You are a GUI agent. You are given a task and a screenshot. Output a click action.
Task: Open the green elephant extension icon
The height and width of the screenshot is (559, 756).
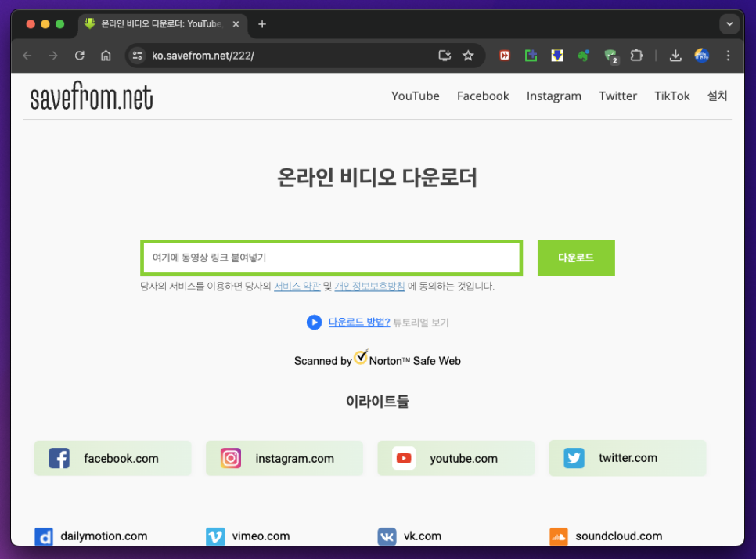coord(583,56)
